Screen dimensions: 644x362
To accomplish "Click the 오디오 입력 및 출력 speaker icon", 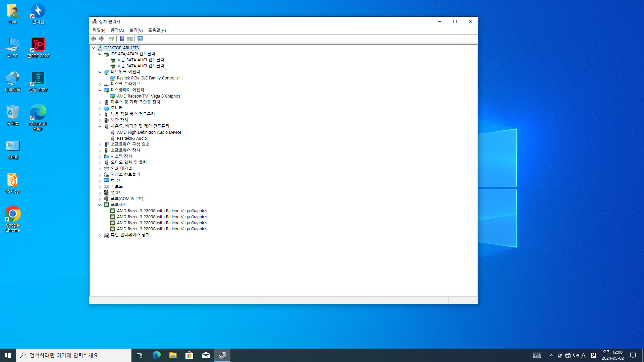I will (106, 163).
